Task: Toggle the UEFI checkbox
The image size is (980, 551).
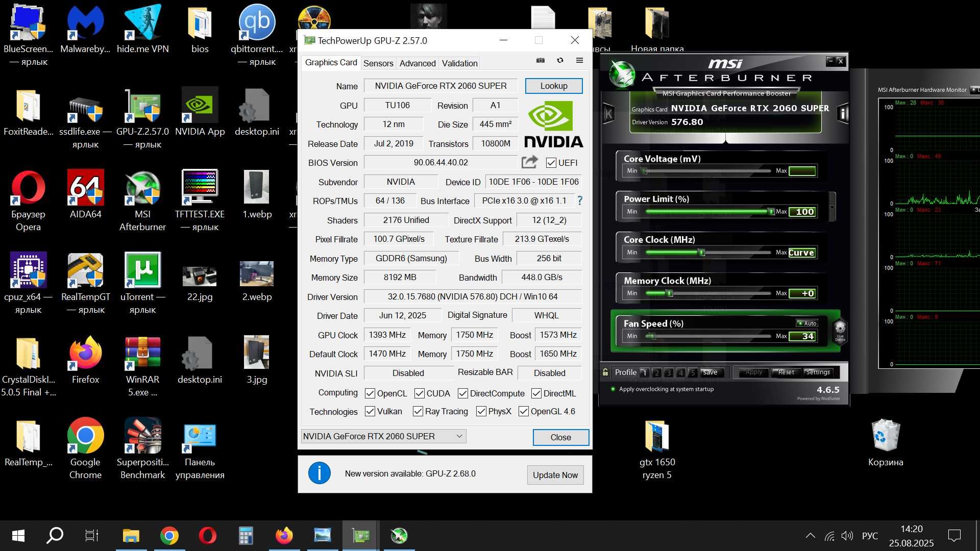Action: coord(551,163)
